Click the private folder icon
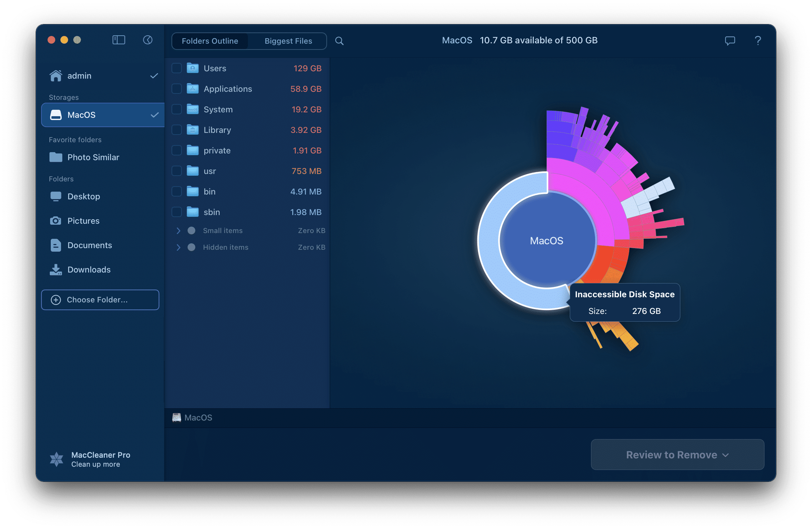Screen dimensions: 812x529 point(193,150)
